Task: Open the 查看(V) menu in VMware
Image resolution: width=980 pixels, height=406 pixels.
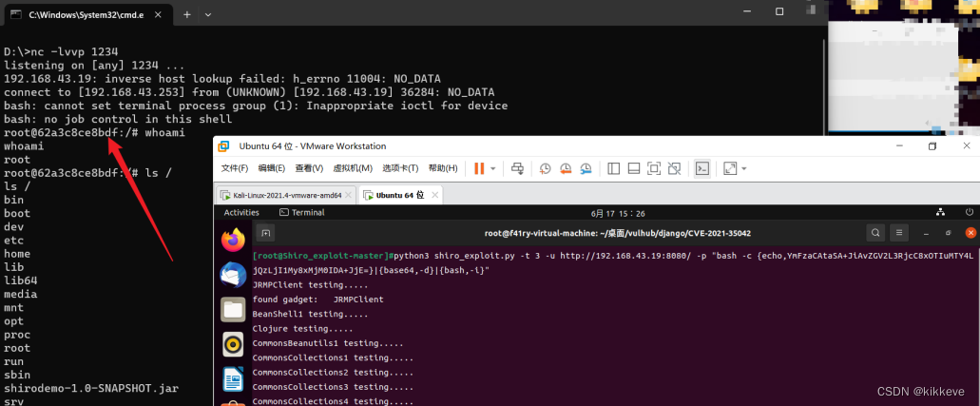Action: (309, 168)
